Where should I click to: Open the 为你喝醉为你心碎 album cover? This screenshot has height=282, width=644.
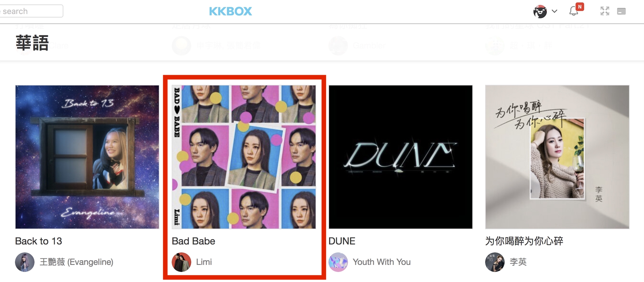(557, 157)
